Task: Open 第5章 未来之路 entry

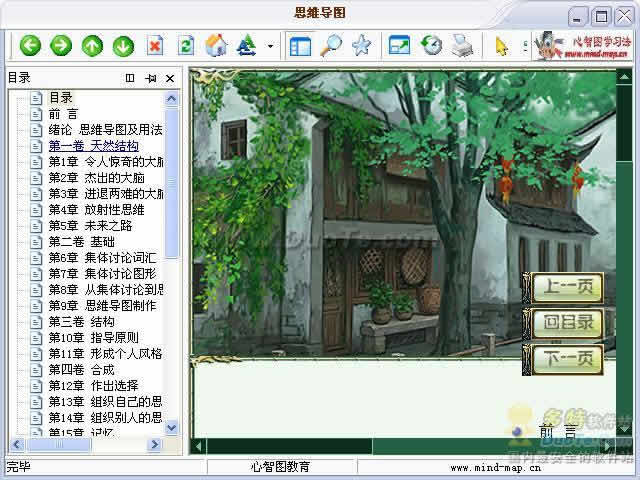Action: 90,226
